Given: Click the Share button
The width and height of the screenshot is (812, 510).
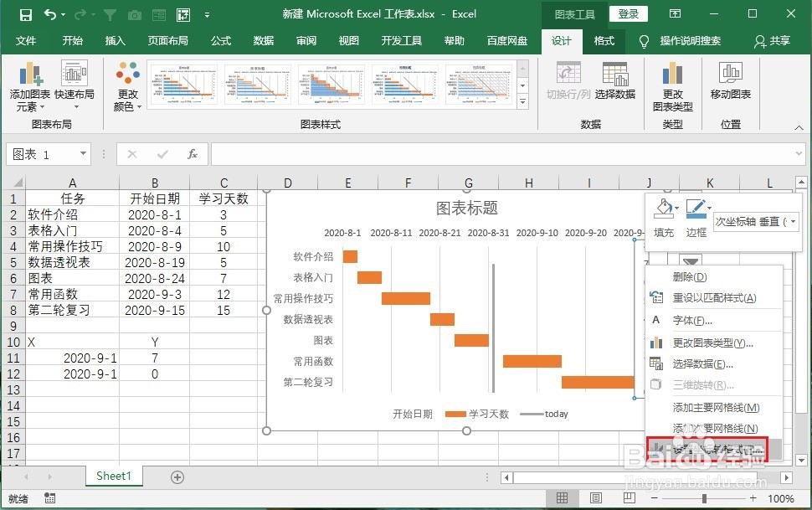Looking at the screenshot, I should pos(772,41).
